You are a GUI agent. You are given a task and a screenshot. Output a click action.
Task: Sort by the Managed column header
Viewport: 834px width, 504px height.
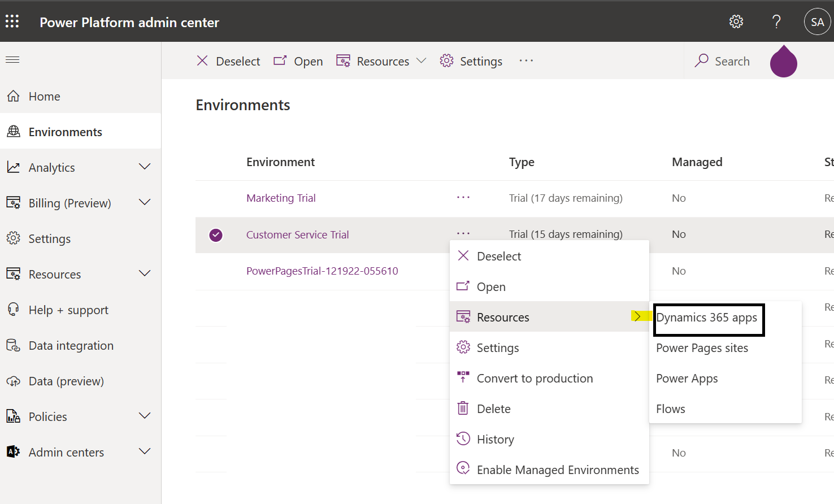(x=697, y=162)
